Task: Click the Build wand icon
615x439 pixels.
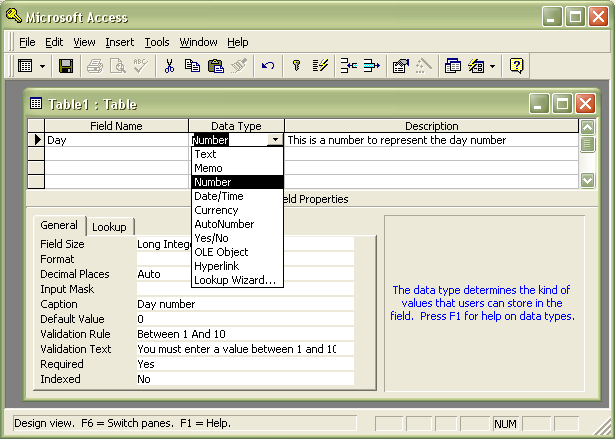Action: pyautogui.click(x=423, y=66)
